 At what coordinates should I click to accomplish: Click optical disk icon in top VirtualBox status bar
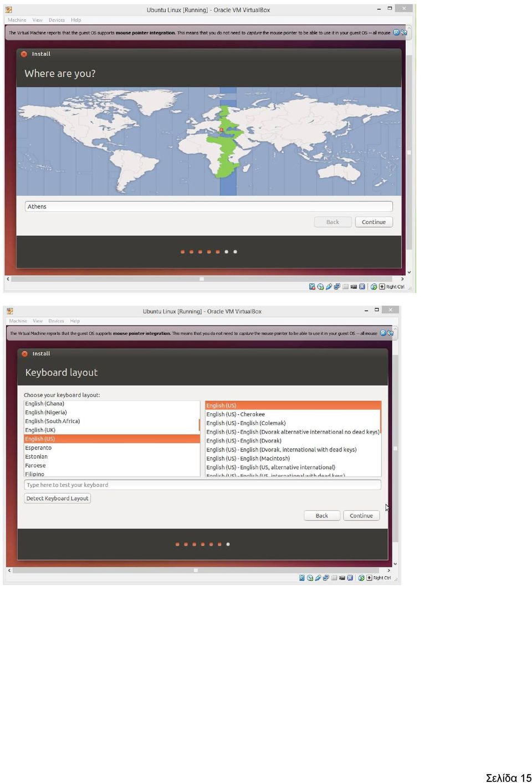[x=320, y=287]
